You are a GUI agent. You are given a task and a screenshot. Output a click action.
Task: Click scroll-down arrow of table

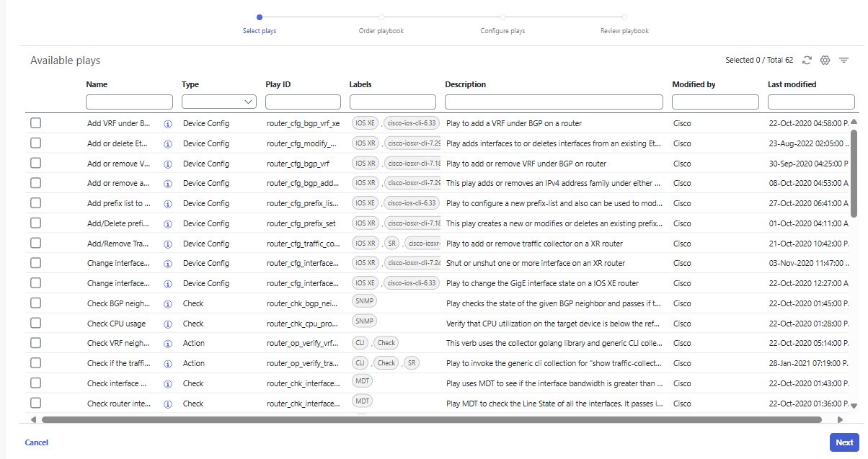tap(854, 406)
